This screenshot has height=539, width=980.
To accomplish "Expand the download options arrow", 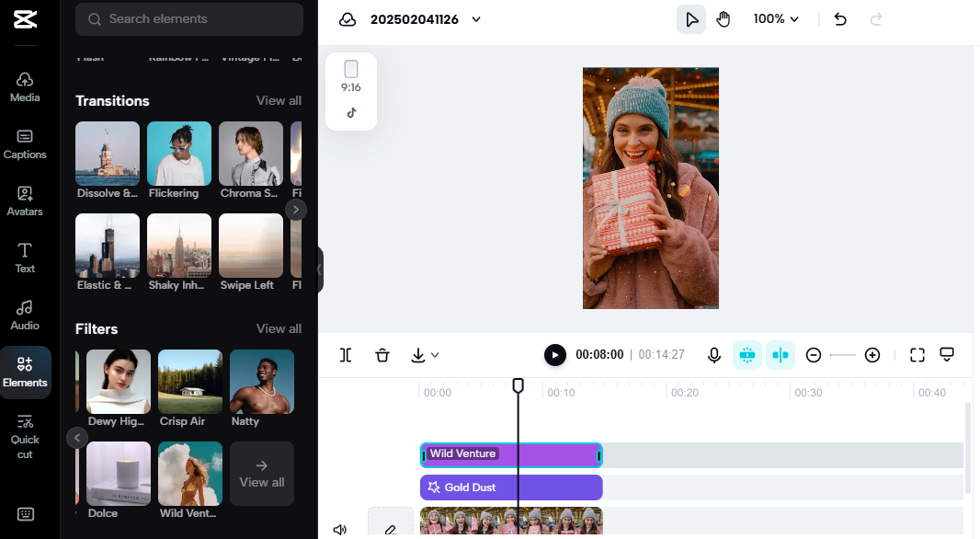I will (435, 355).
